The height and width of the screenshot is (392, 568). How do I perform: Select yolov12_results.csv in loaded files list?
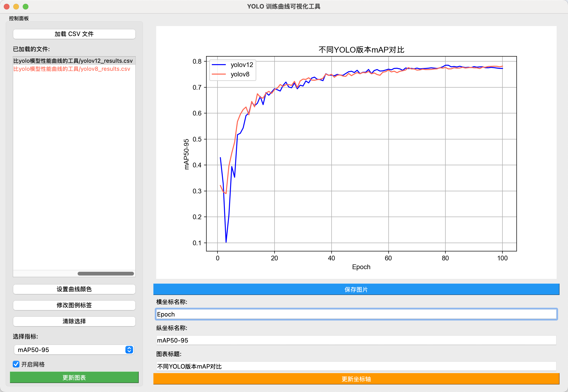coord(73,61)
